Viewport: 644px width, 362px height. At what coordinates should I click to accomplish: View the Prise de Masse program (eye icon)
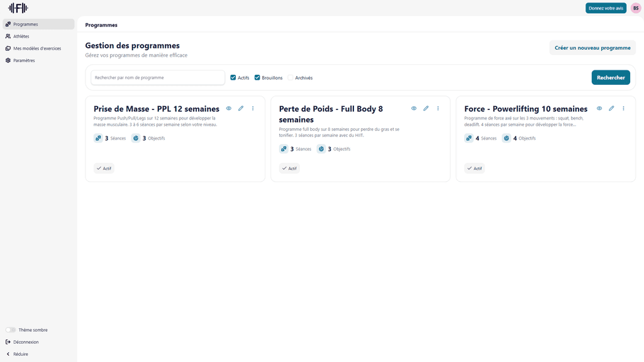[229, 109]
